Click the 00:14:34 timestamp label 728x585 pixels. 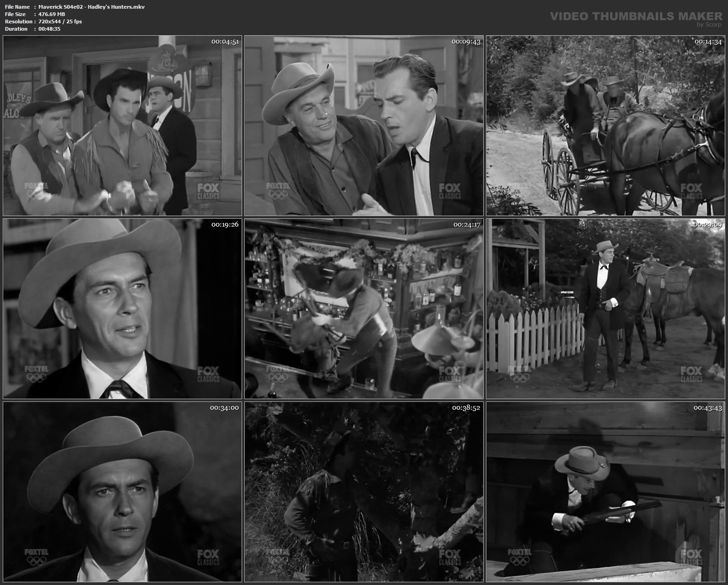pos(708,42)
